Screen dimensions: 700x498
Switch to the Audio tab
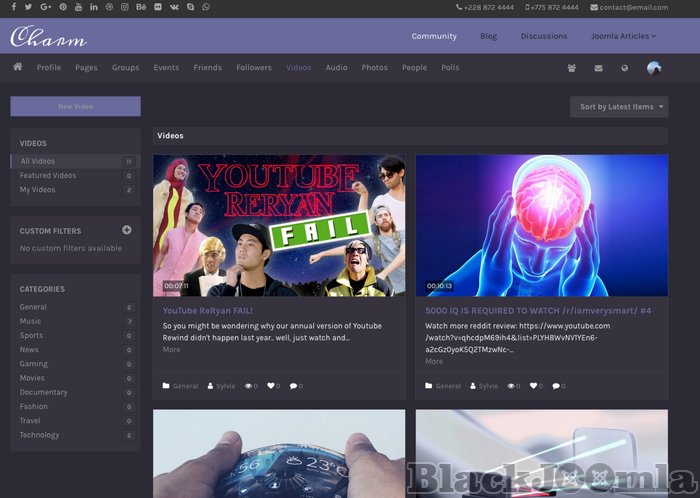point(336,68)
